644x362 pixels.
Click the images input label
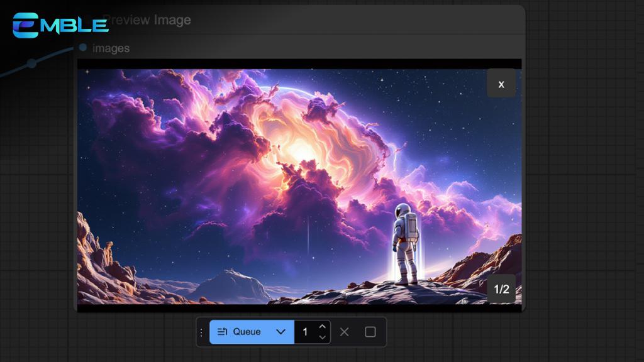(x=111, y=48)
